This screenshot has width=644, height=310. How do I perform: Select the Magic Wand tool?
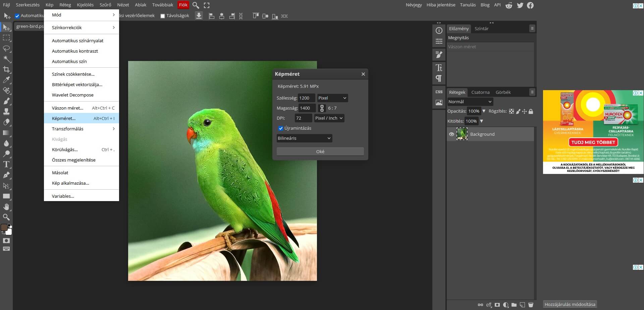(x=6, y=59)
